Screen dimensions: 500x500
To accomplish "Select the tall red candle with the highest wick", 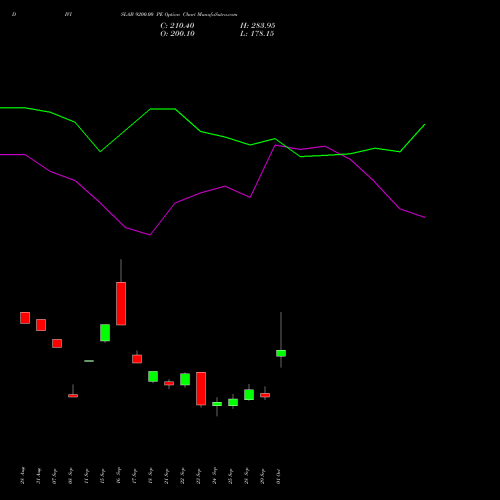I will pyautogui.click(x=121, y=303).
